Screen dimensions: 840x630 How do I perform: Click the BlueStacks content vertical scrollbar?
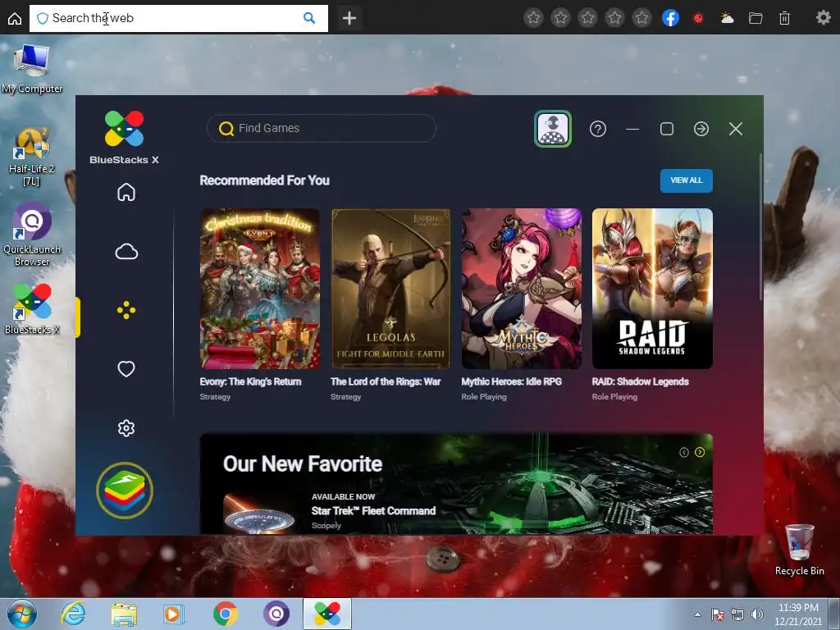tap(760, 227)
